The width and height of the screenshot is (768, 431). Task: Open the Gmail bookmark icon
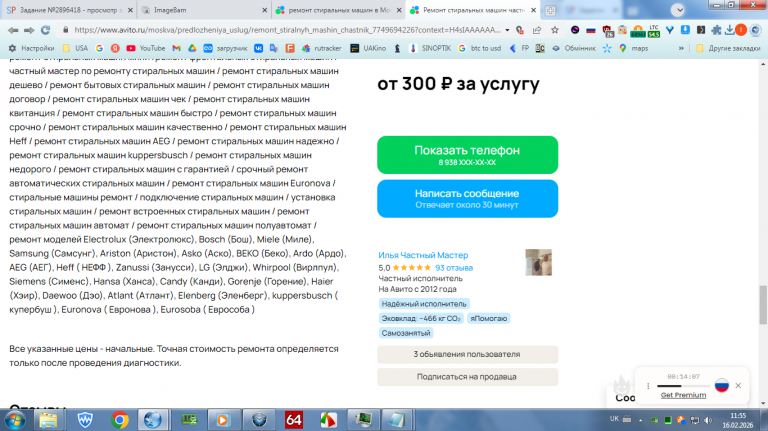pyautogui.click(x=177, y=48)
